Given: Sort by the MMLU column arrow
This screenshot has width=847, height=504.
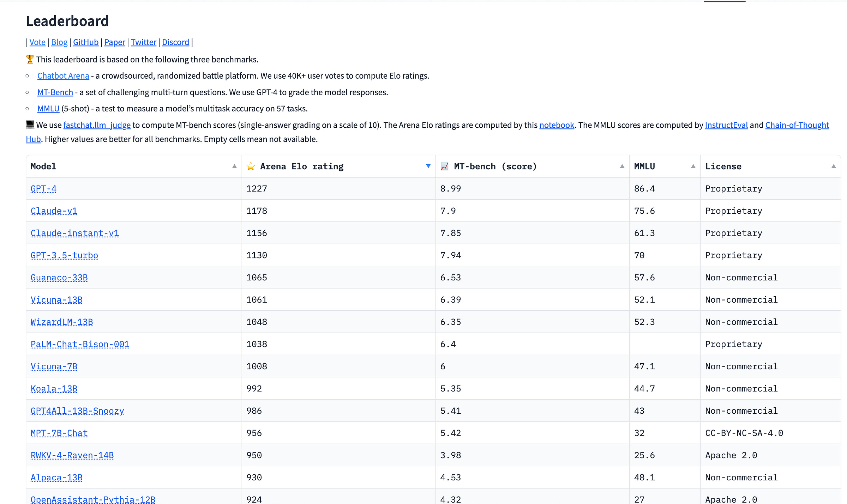Looking at the screenshot, I should pos(693,166).
